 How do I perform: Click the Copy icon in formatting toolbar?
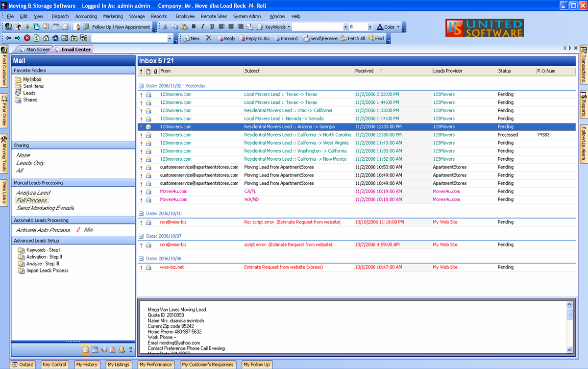[x=175, y=27]
